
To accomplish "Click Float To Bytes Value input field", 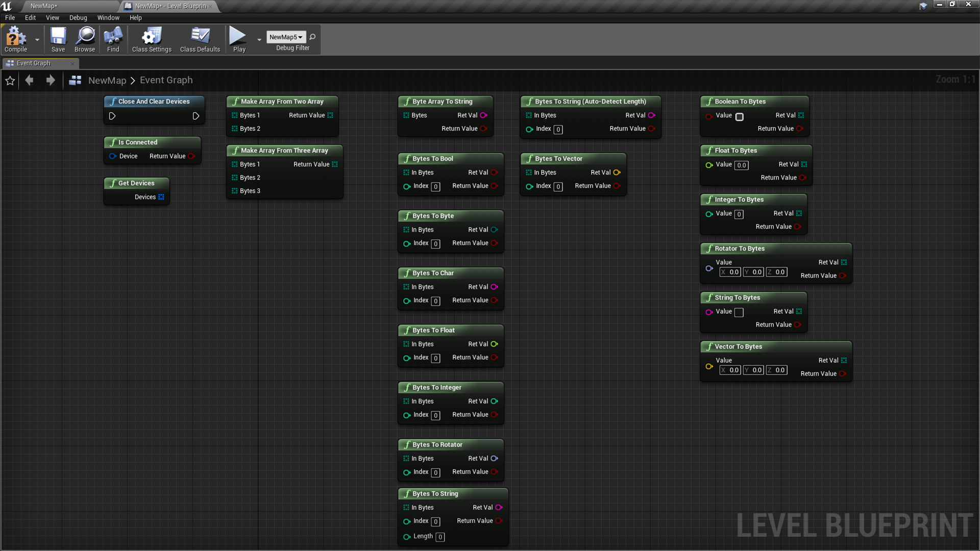I will 742,165.
